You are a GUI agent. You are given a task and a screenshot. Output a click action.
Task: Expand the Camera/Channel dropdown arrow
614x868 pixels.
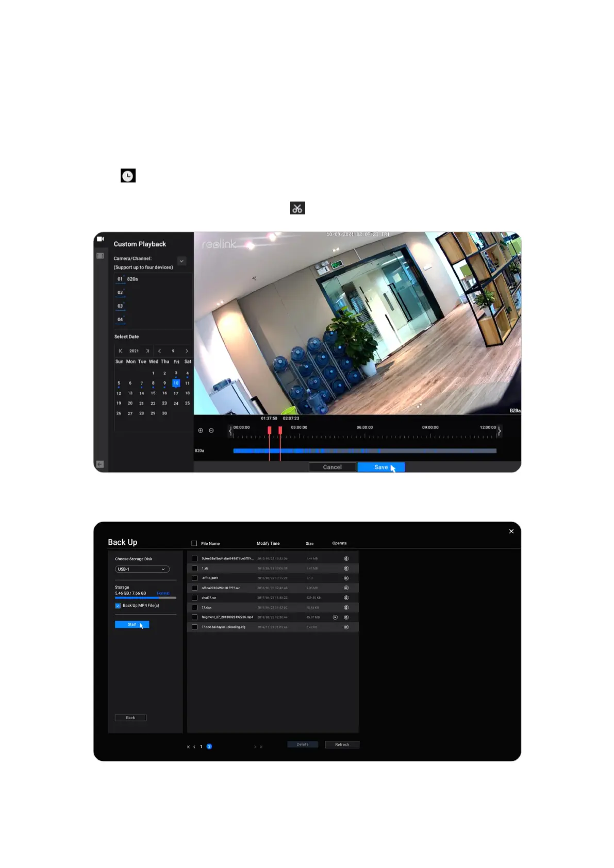(181, 261)
